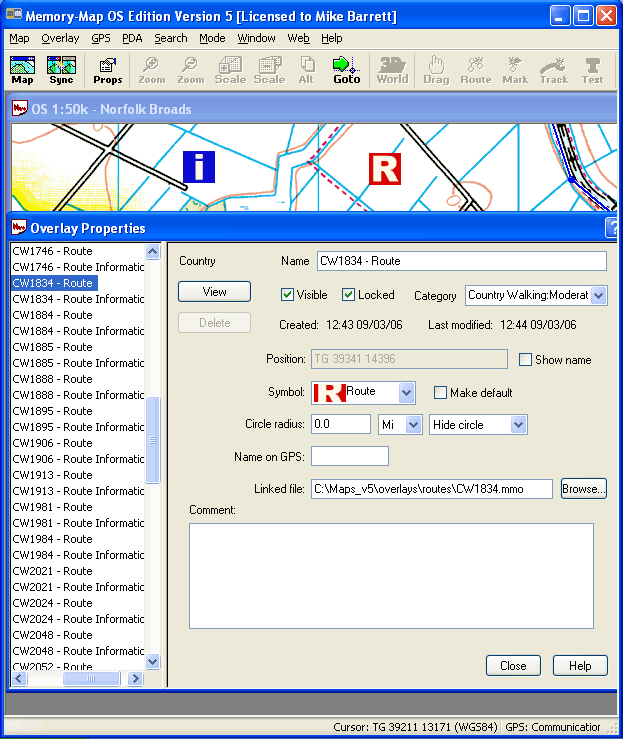Click the red R route marker on map
623x739 pixels.
coord(385,169)
